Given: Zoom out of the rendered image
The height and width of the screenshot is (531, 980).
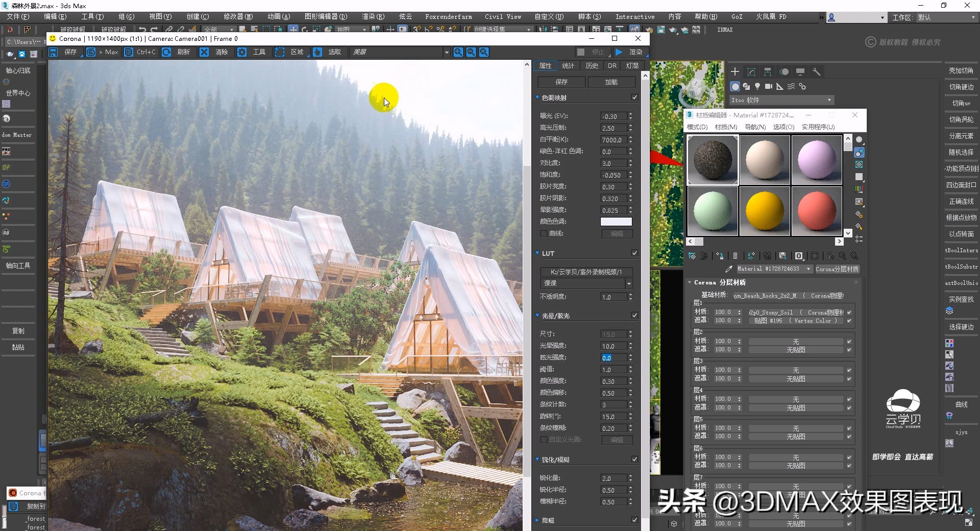Looking at the screenshot, I should (x=471, y=52).
